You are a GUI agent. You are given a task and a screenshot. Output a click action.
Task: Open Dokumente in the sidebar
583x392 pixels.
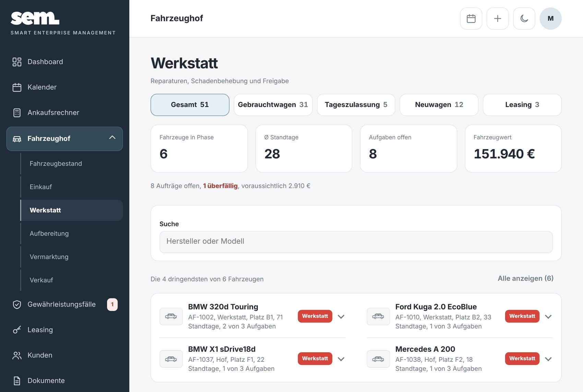[x=64, y=380]
